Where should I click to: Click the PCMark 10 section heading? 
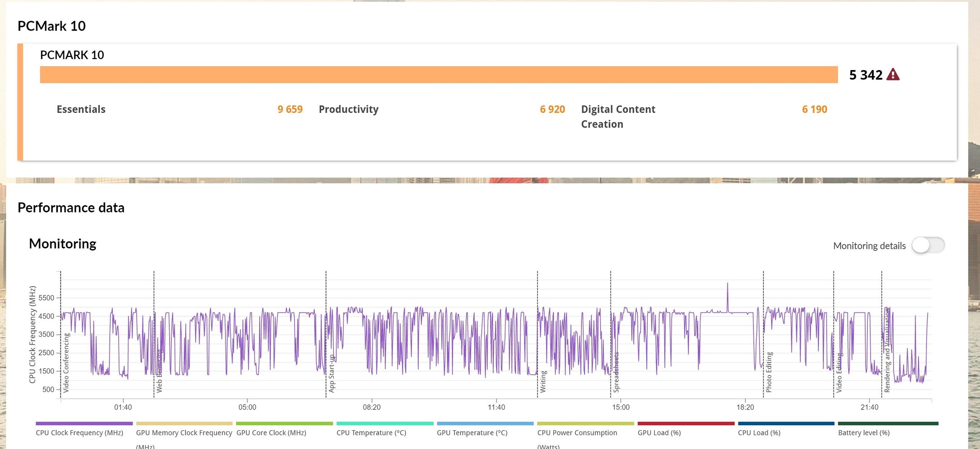52,26
